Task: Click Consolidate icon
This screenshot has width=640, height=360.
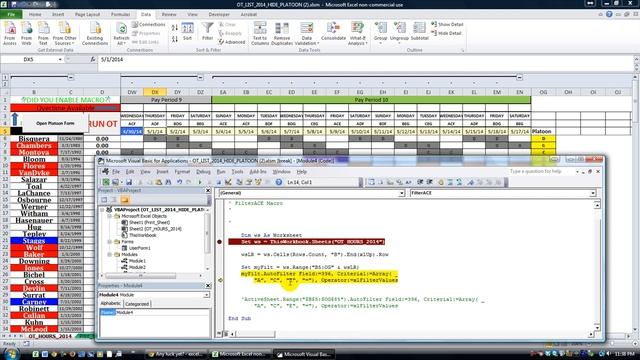Action: click(333, 31)
